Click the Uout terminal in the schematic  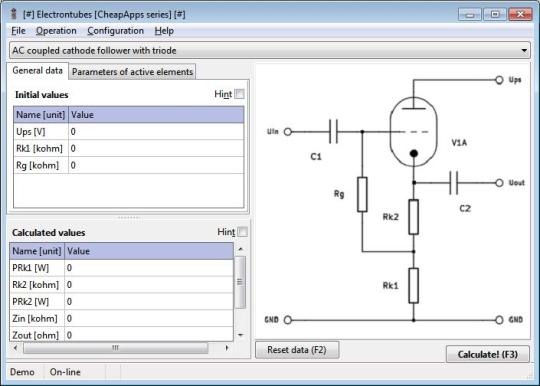click(499, 183)
